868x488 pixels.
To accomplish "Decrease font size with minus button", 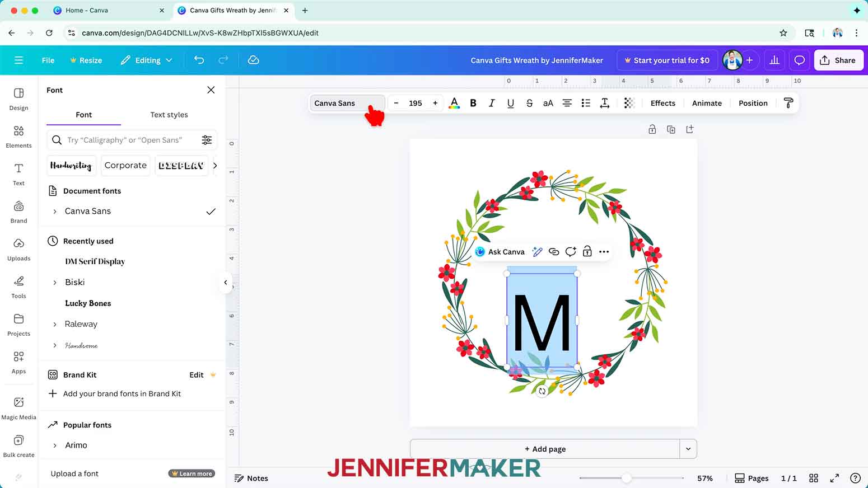I will pyautogui.click(x=396, y=103).
